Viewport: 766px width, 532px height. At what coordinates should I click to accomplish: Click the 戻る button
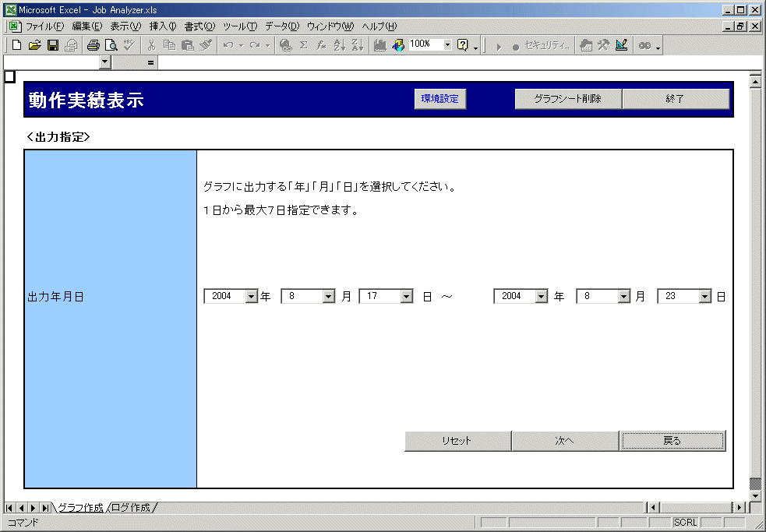click(x=672, y=441)
